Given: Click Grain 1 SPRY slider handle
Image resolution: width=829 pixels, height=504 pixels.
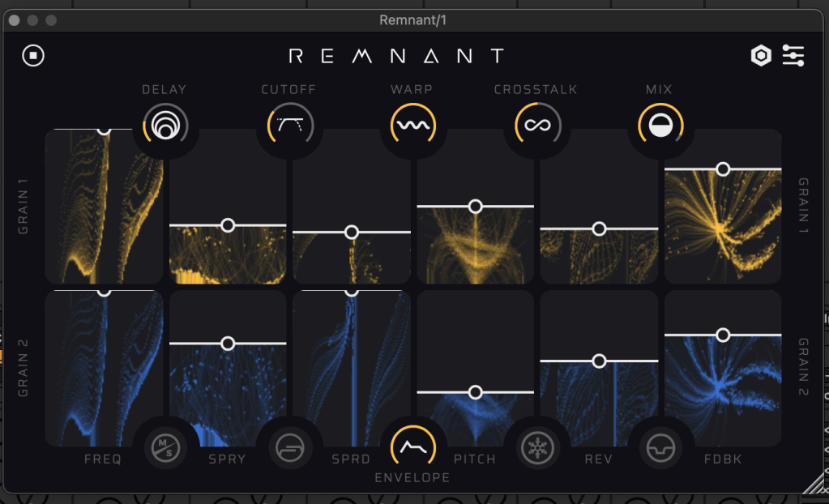Looking at the screenshot, I should [x=228, y=224].
